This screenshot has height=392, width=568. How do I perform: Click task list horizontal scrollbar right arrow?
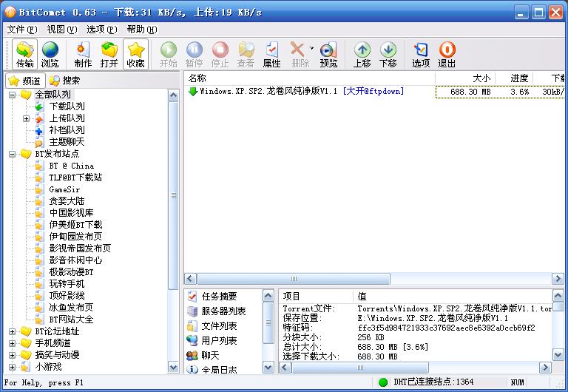[558, 279]
